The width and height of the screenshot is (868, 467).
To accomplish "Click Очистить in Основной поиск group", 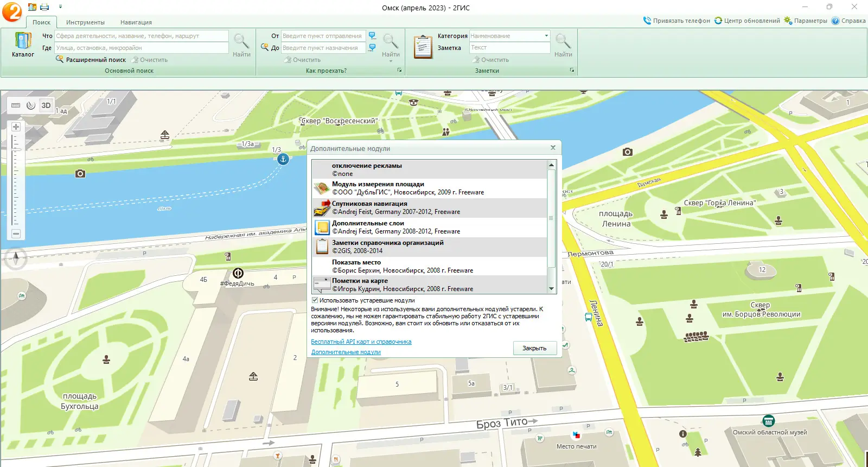I will 150,60.
